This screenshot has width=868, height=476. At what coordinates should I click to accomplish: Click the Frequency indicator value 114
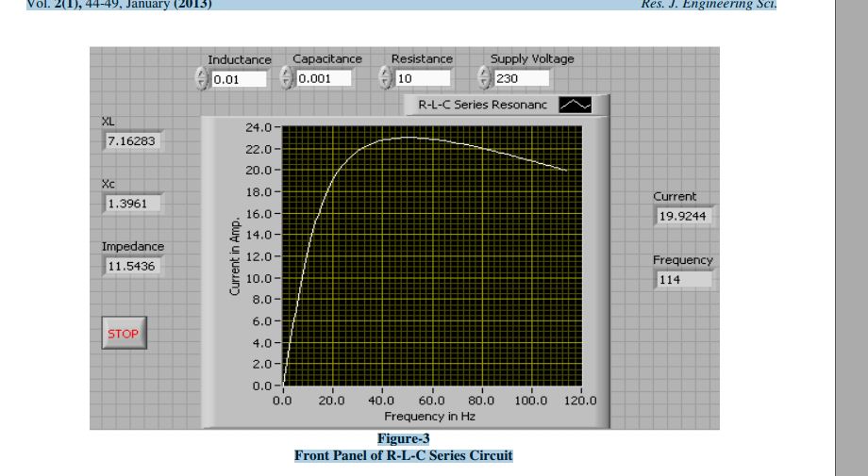coord(683,280)
